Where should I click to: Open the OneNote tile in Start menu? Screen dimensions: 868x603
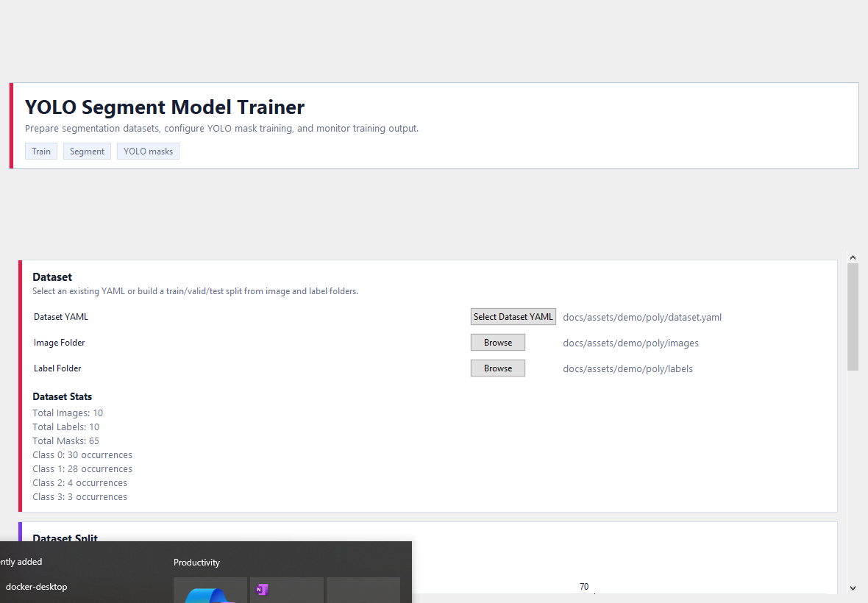coord(287,590)
